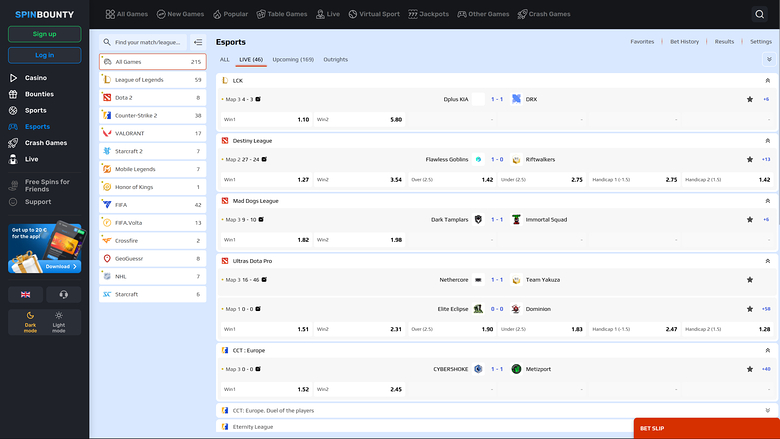The image size is (780, 439).
Task: Select the LIVE (46) tab
Action: click(251, 60)
